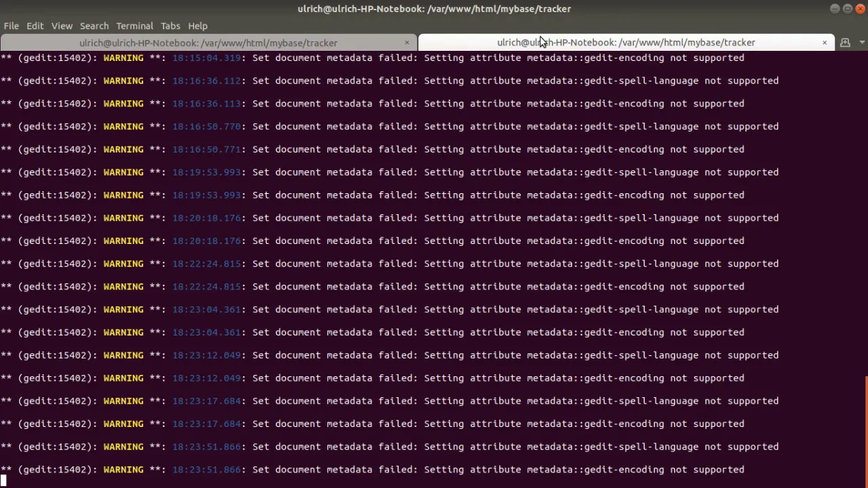Click 18:19:53.993 on the gedit-spell-language line

(x=207, y=172)
